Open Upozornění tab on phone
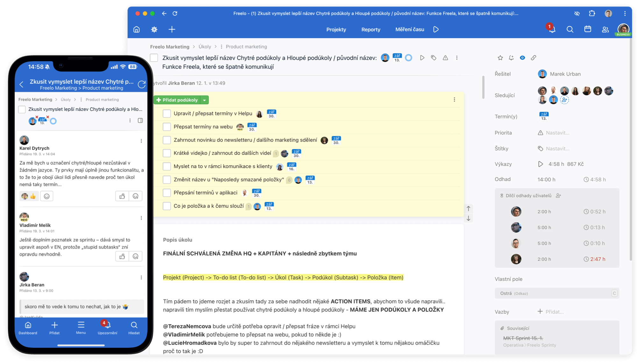Image resolution: width=640 pixels, height=364 pixels. [x=107, y=328]
